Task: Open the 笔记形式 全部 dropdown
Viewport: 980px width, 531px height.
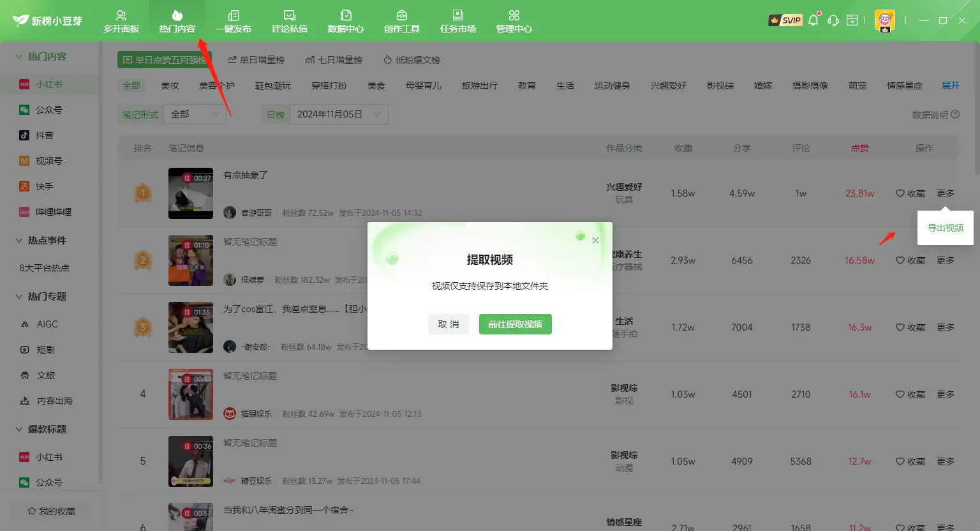Action: pos(195,114)
